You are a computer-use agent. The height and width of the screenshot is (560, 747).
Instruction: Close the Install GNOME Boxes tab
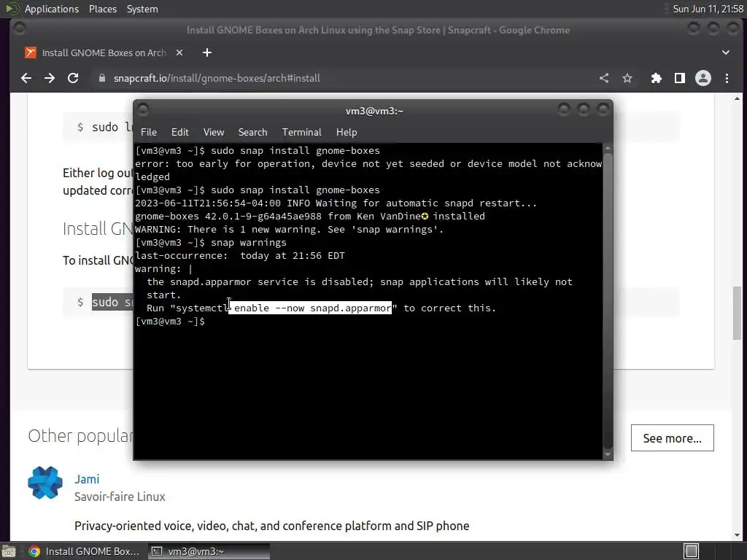tap(179, 52)
